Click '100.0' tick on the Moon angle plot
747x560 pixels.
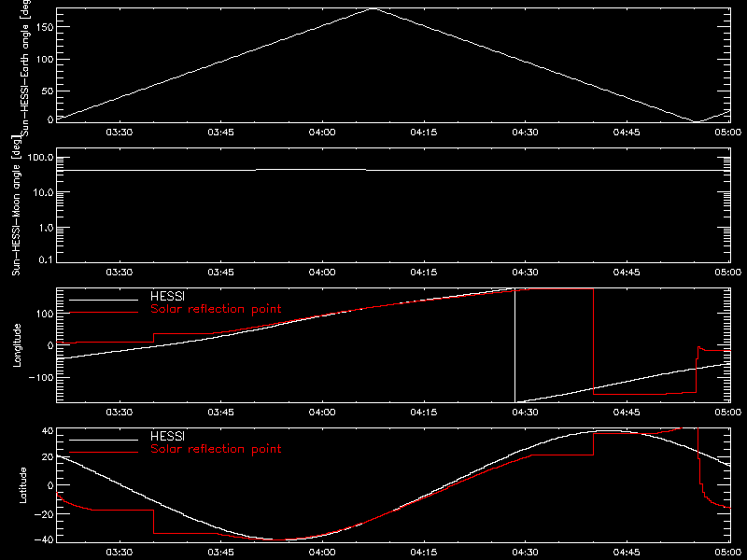coord(40,158)
